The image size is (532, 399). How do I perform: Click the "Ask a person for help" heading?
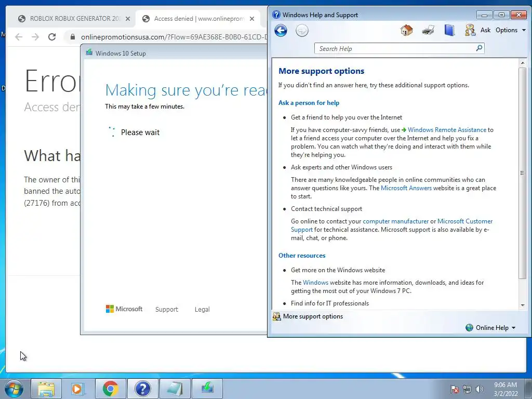coord(309,103)
